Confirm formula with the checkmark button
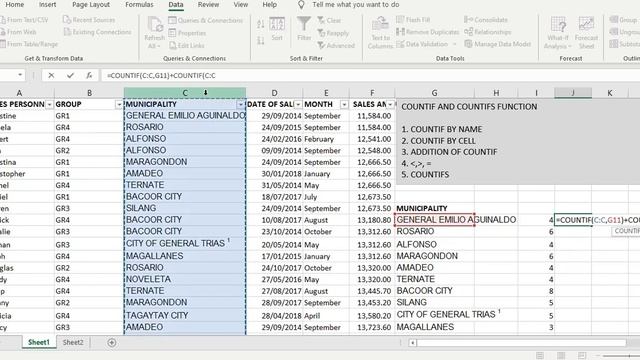Screen dimensions: 640x360 [x=70, y=75]
